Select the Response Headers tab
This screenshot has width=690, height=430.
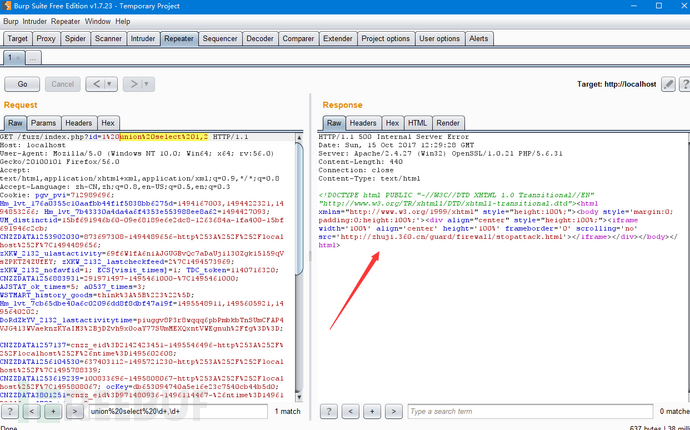pos(363,123)
